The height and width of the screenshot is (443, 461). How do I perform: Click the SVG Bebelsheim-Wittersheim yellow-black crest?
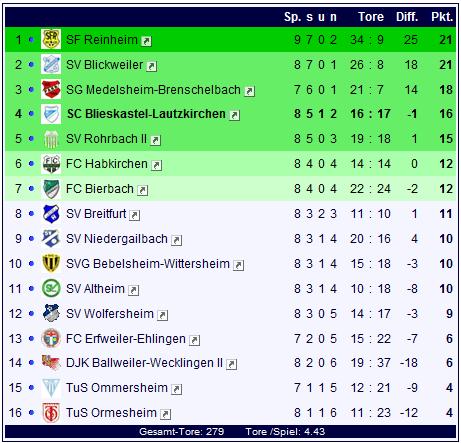51,263
